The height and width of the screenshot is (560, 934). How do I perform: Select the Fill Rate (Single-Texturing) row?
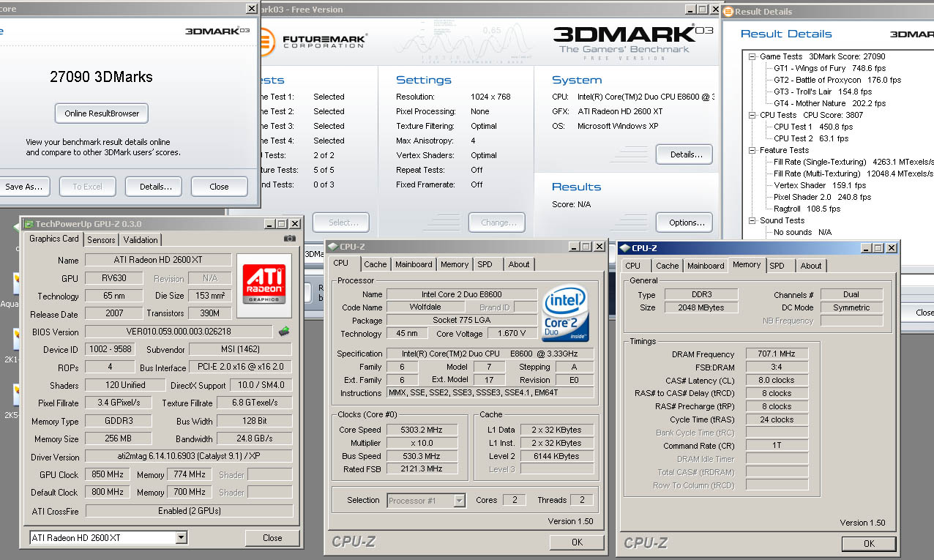click(853, 162)
